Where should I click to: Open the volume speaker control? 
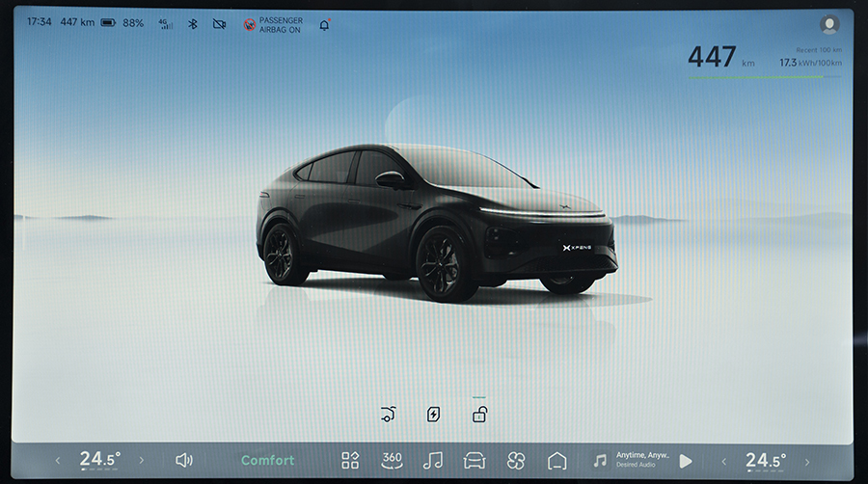point(183,461)
